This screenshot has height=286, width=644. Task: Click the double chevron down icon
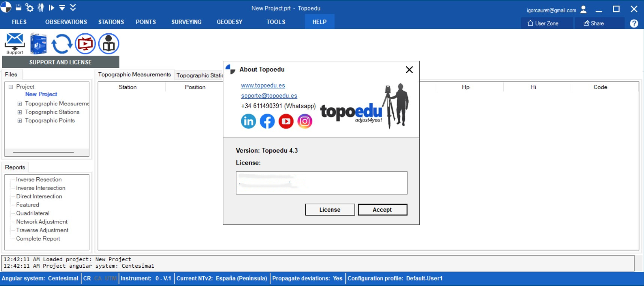click(x=73, y=7)
